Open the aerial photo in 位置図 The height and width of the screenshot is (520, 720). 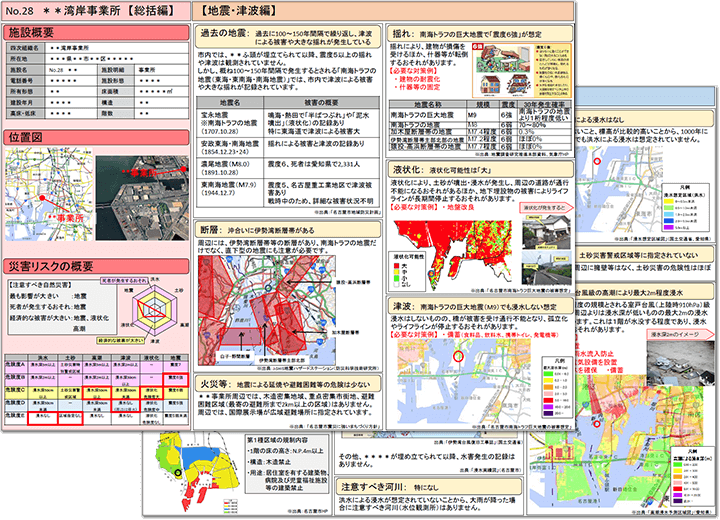click(142, 198)
